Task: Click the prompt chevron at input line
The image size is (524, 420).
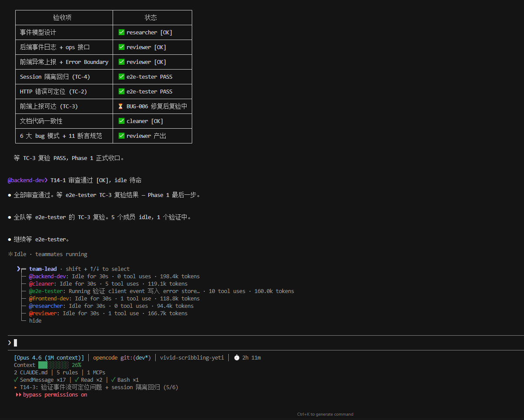Action: (10, 343)
